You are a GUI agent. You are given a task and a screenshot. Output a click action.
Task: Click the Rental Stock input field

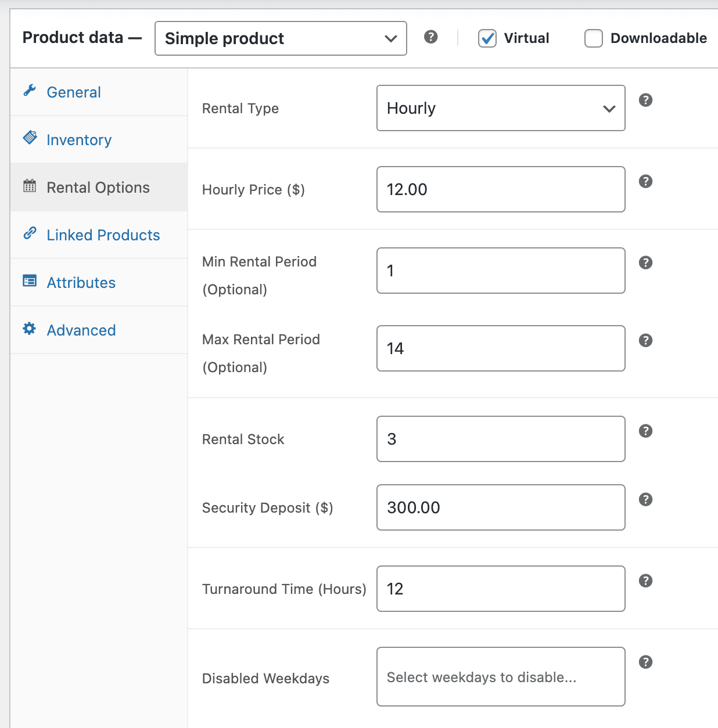(x=501, y=439)
